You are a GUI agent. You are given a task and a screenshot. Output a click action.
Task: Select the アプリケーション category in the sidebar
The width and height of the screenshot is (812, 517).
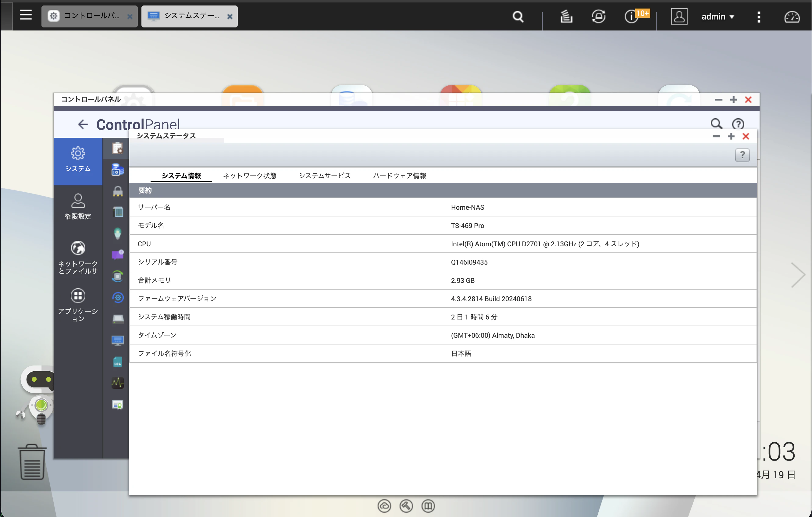coord(78,305)
